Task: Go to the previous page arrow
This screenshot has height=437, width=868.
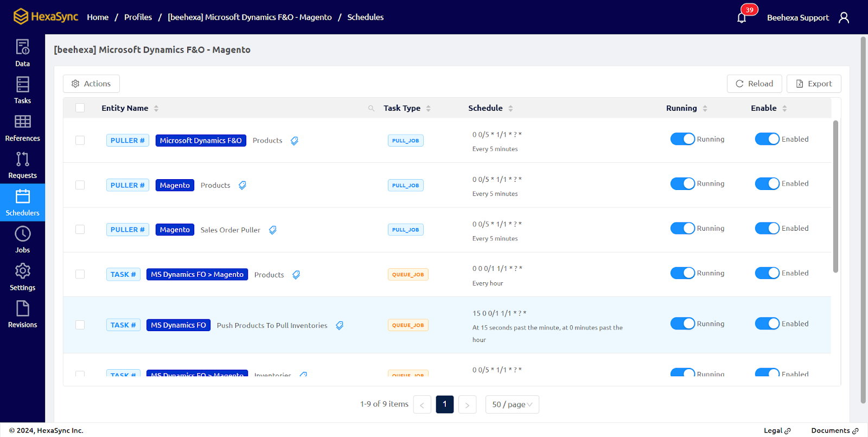Action: [422, 404]
